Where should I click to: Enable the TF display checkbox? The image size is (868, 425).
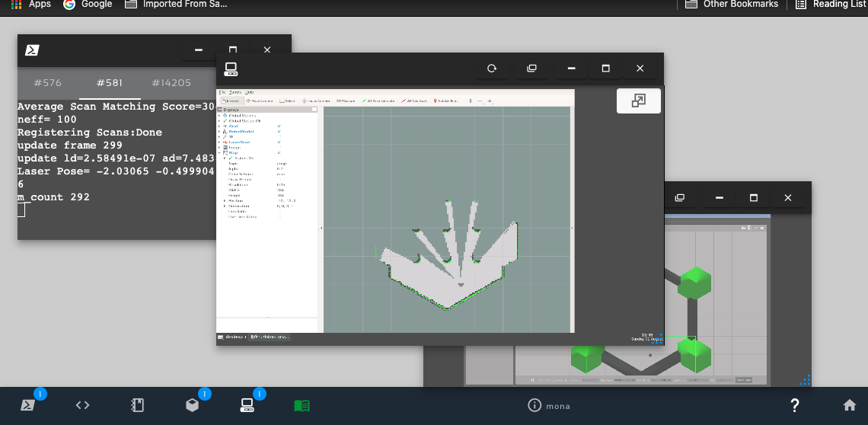pyautogui.click(x=279, y=137)
